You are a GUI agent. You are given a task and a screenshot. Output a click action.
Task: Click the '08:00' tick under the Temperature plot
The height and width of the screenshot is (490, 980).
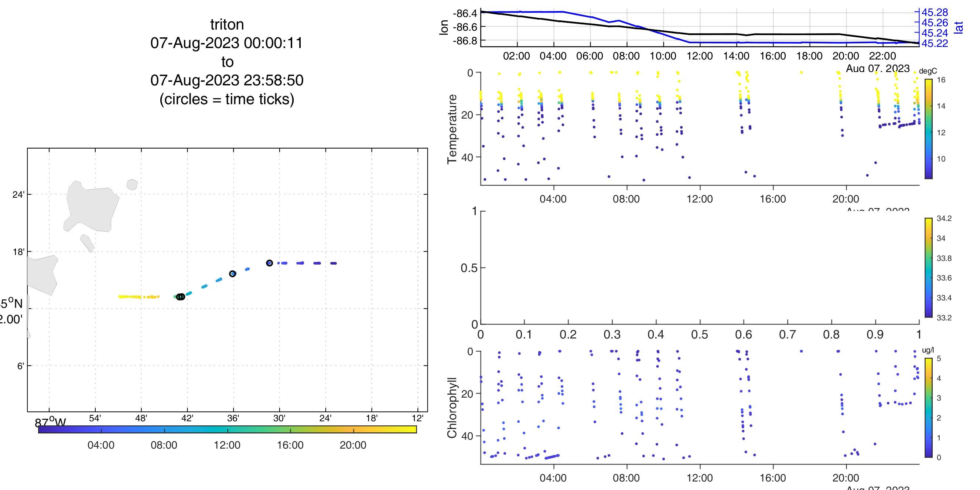pyautogui.click(x=626, y=199)
